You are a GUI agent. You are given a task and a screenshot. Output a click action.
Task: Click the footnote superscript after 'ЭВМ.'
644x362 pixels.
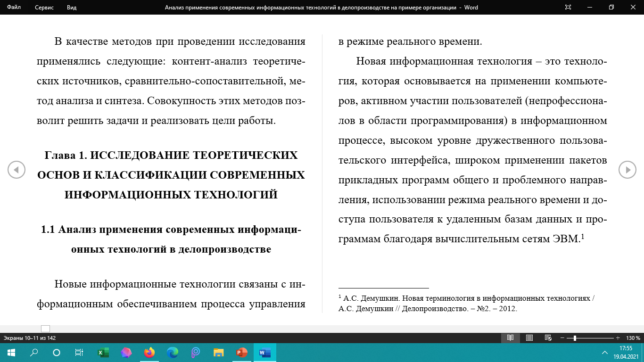[x=583, y=237]
